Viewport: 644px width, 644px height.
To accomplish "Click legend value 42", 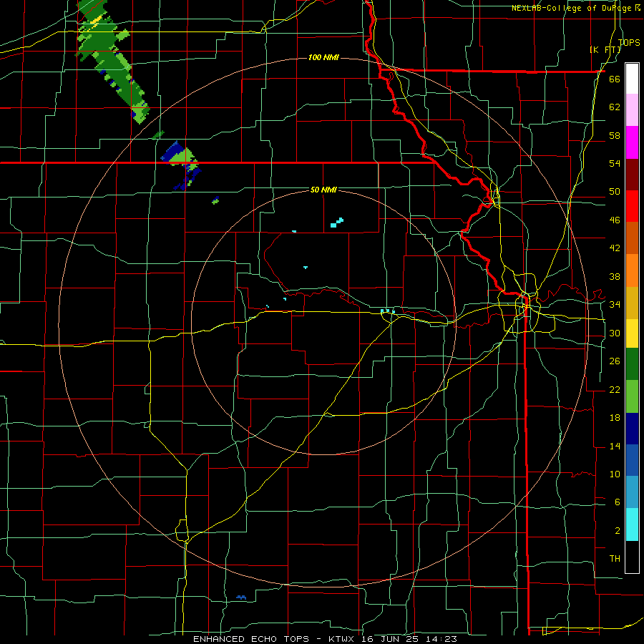I will pos(615,248).
